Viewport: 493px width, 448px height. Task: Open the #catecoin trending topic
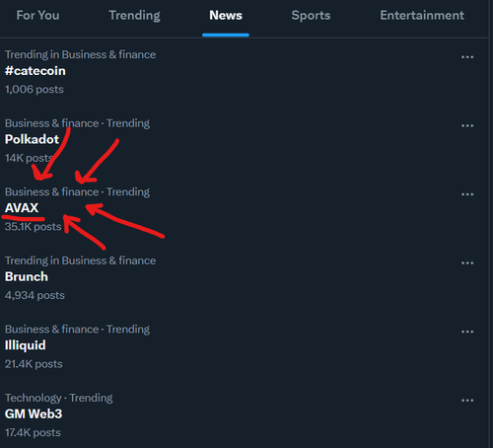click(x=35, y=71)
